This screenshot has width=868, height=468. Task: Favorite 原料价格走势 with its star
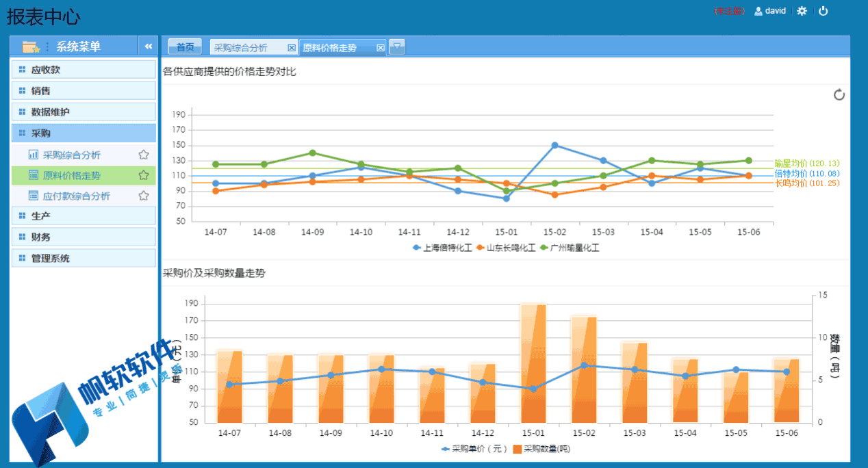coord(144,175)
